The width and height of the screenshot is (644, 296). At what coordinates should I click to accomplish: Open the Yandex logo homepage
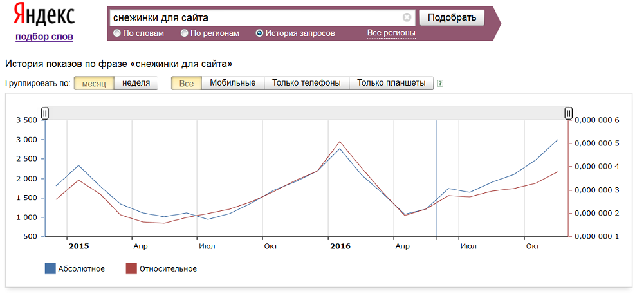click(x=44, y=15)
